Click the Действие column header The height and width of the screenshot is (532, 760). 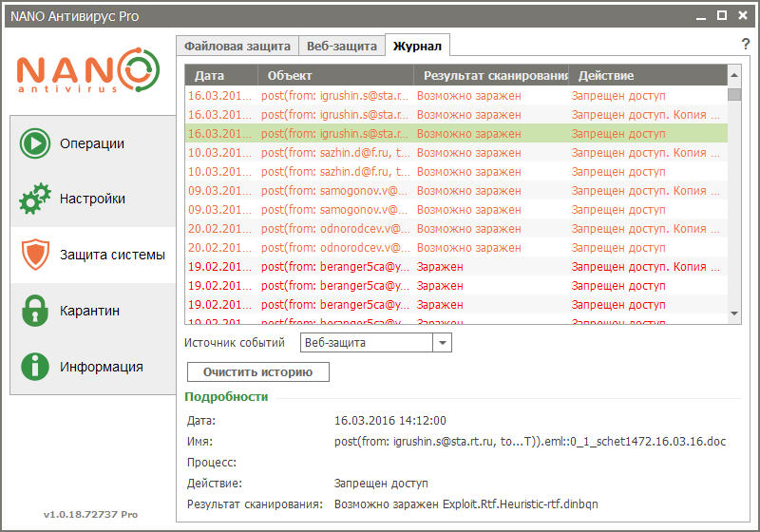point(648,75)
